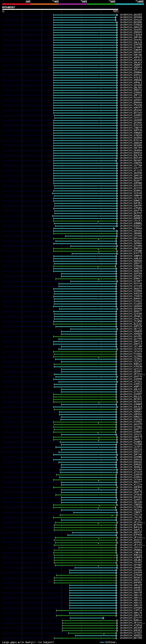Click the alignment bar for UniRef100_C0PA04

[x=84, y=228]
